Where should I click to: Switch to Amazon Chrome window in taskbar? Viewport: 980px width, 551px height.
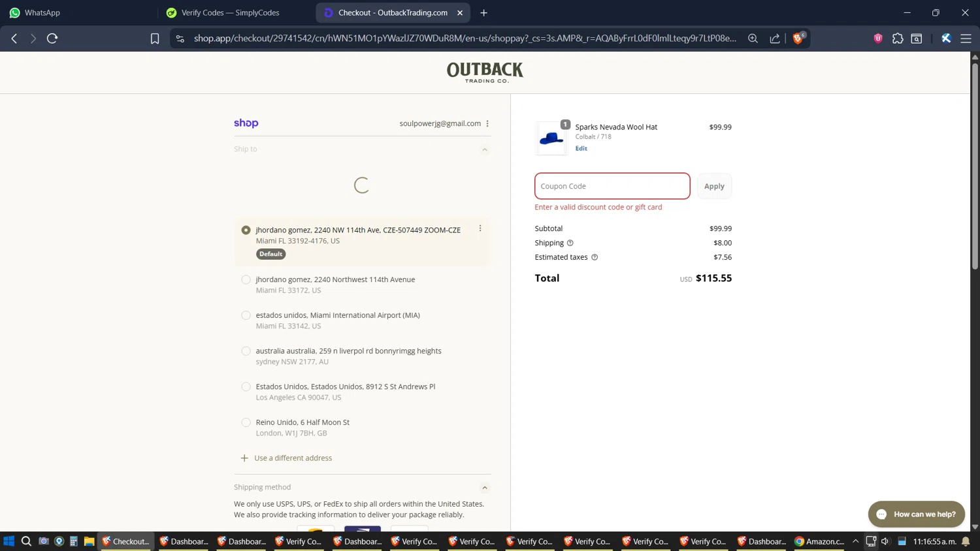819,541
